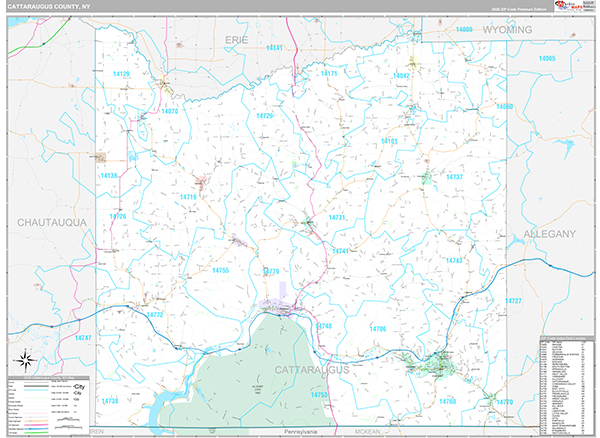Image resolution: width=600 pixels, height=438 pixels.
Task: Click ZIP code 14755 label
Action: click(221, 270)
